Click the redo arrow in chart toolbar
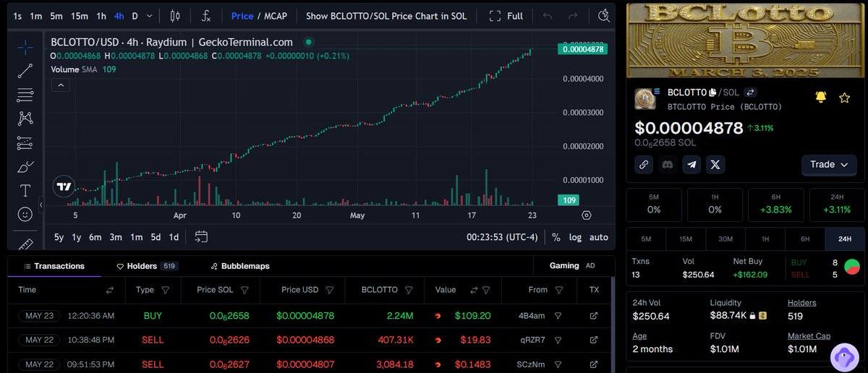The height and width of the screenshot is (373, 868). click(573, 16)
